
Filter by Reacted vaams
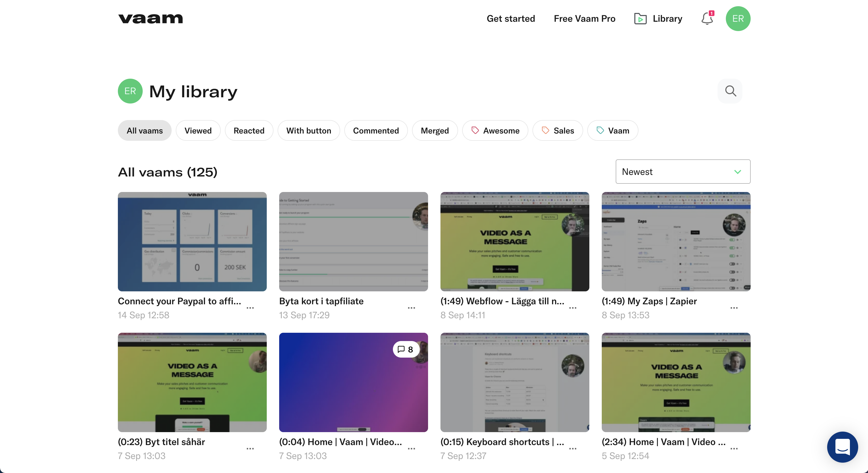pyautogui.click(x=249, y=131)
